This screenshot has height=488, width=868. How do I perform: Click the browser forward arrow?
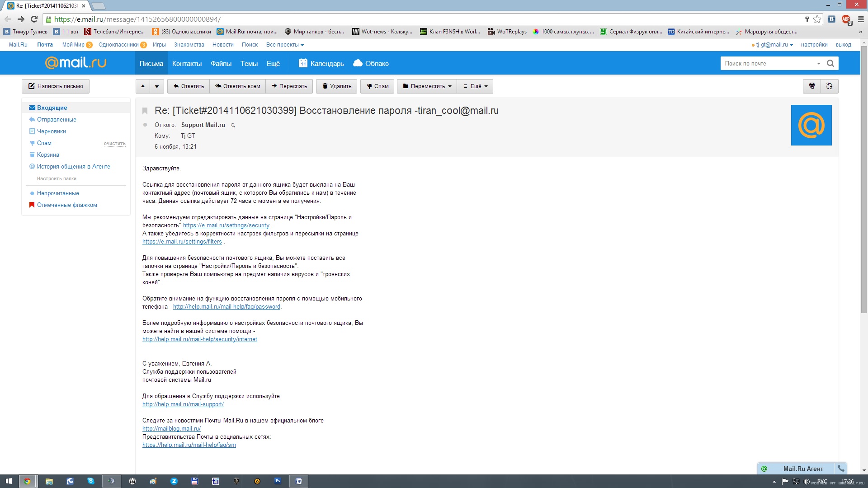21,19
